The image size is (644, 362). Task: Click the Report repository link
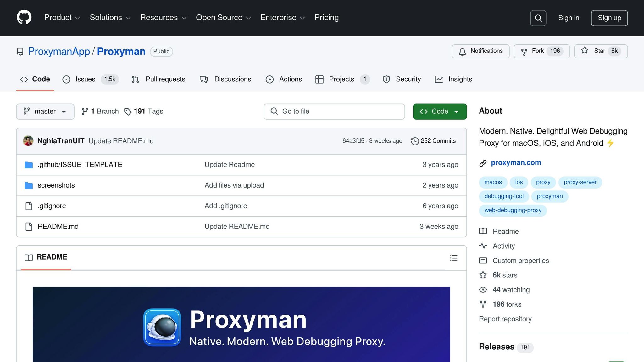tap(505, 319)
